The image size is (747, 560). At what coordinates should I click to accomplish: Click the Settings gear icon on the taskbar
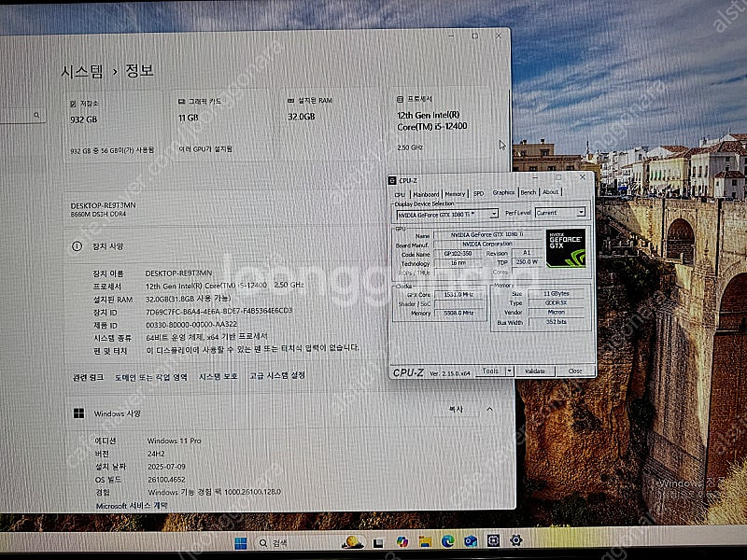coord(516,540)
